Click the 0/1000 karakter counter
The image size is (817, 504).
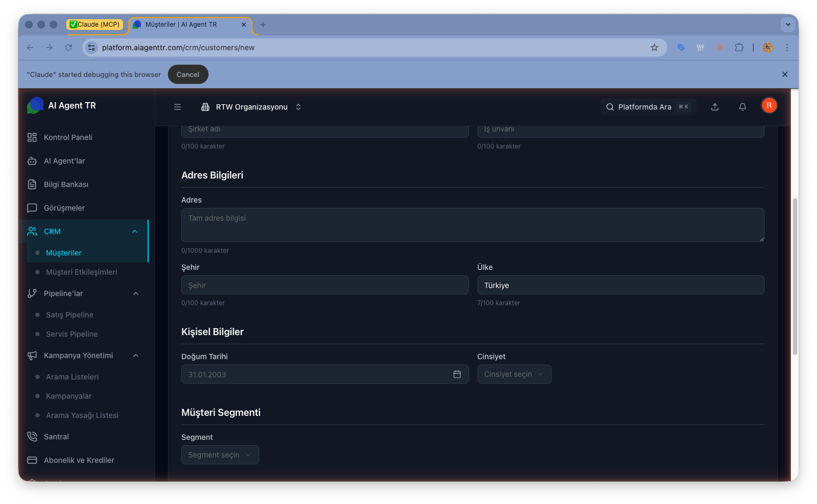point(205,251)
